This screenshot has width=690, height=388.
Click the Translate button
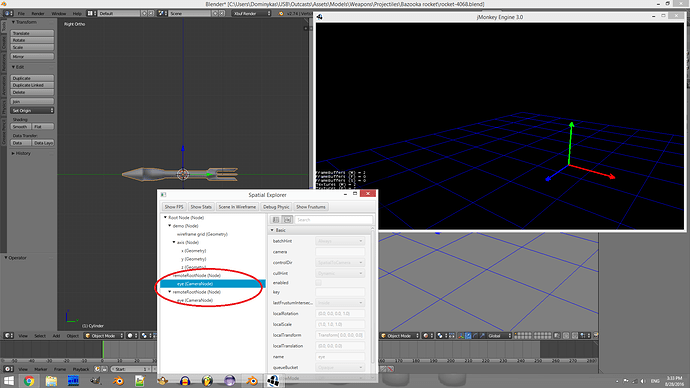tap(32, 33)
